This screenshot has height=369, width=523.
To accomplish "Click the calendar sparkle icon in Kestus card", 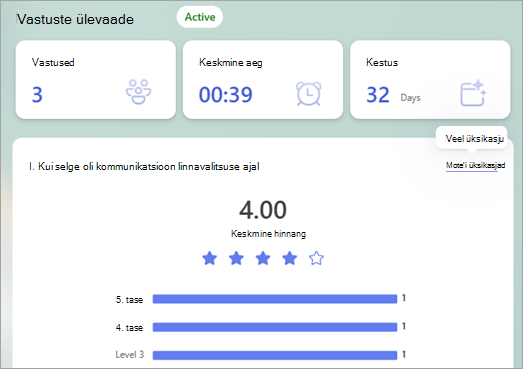I will coord(473,93).
